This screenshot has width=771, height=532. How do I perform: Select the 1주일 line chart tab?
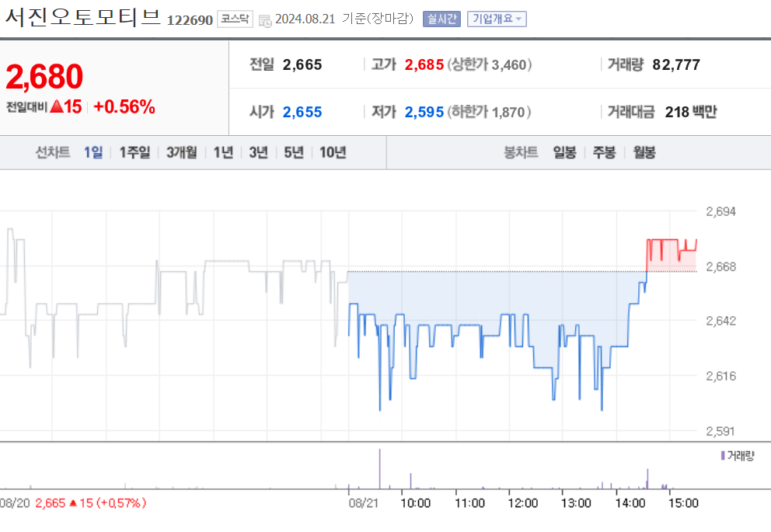(x=134, y=152)
